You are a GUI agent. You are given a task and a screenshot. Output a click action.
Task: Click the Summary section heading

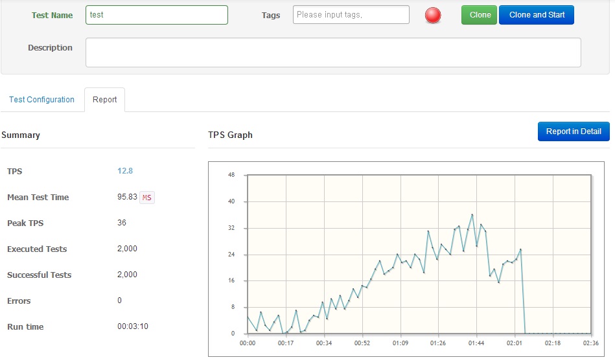[21, 135]
